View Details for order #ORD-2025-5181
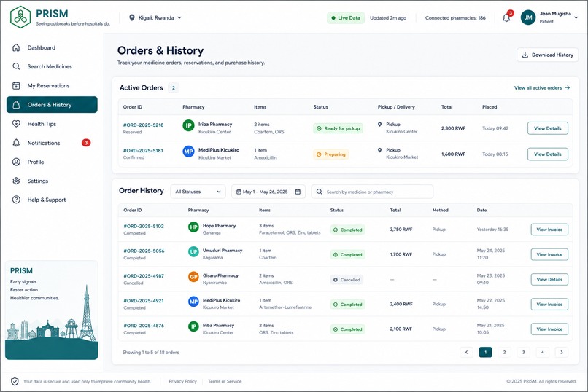Image resolution: width=588 pixels, height=392 pixels. (547, 154)
